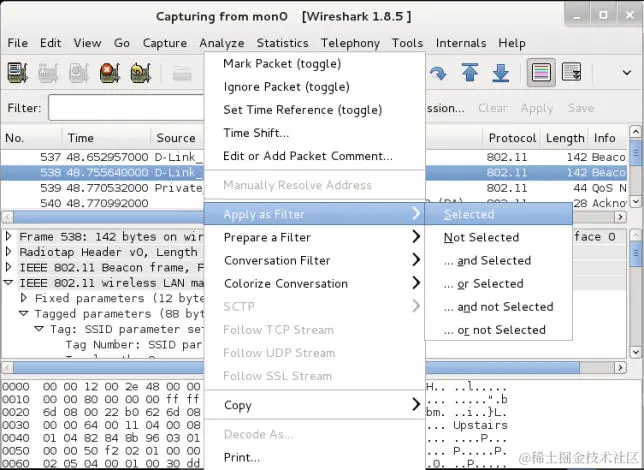The image size is (644, 470).
Task: Select Edit or Add Packet Comment
Action: pos(315,156)
